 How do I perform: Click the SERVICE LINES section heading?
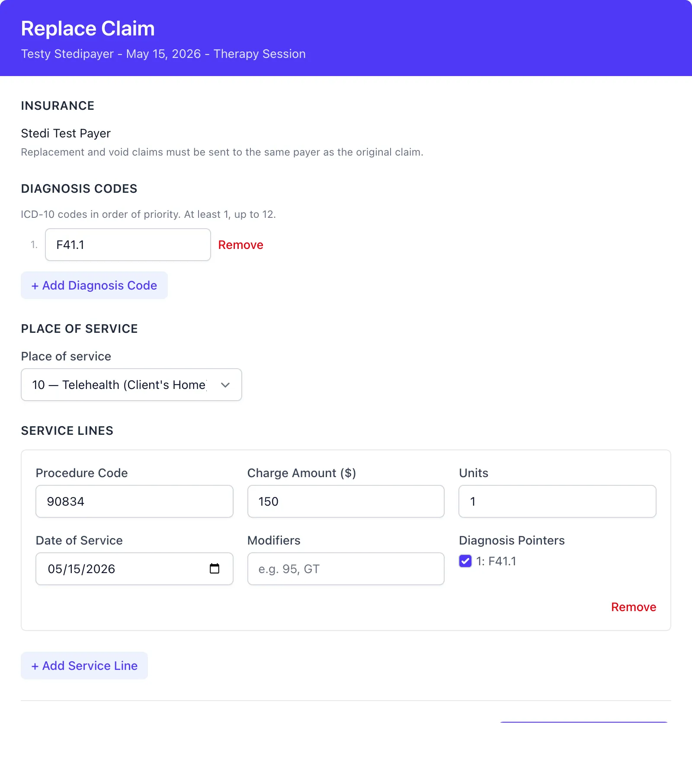tap(67, 430)
